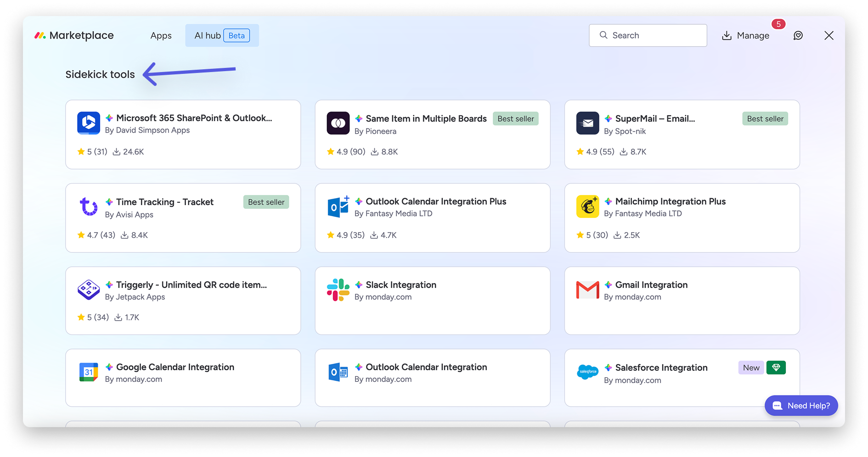Click the 4.9 (35) rating text
This screenshot has height=457, width=868.
point(350,235)
